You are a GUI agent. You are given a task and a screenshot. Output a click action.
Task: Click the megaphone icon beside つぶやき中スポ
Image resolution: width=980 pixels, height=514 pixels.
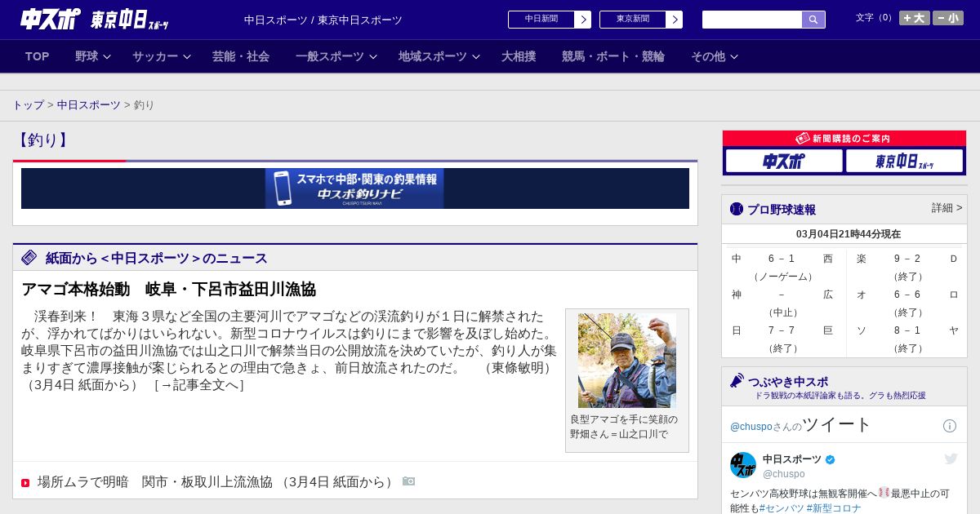[x=737, y=381]
